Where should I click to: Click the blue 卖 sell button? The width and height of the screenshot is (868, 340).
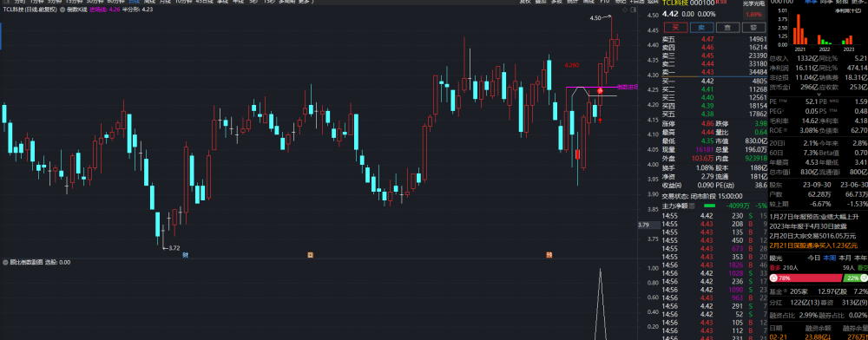click(701, 28)
